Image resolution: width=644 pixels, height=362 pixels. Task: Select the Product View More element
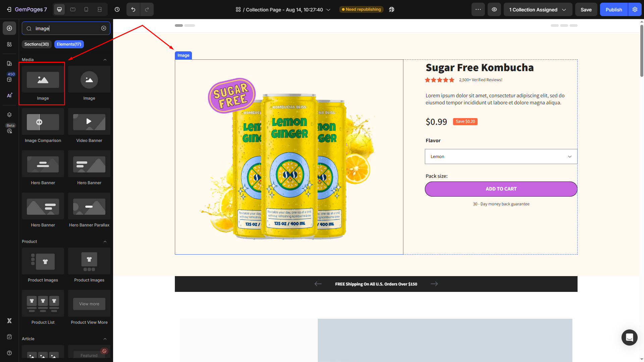point(89,308)
